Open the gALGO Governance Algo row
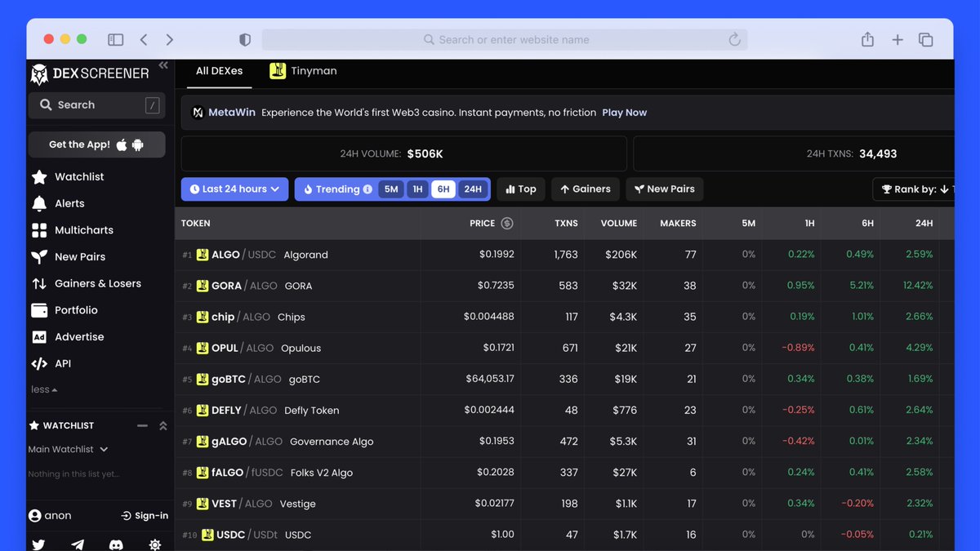This screenshot has width=980, height=551. tap(564, 442)
